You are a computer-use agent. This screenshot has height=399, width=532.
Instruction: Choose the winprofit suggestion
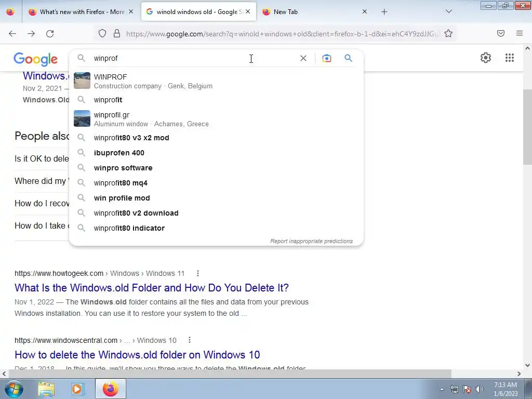pos(216,100)
